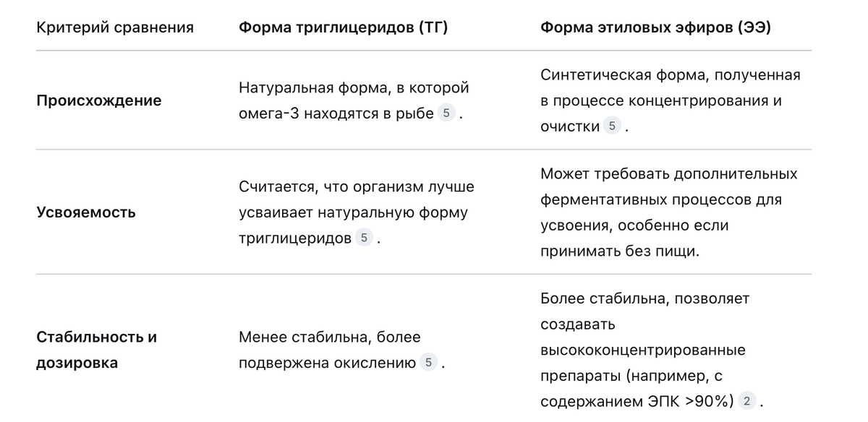The height and width of the screenshot is (422, 868).
Task: Click the 'Форма этиловых эфиров (ЭЭ)' header
Action: click(655, 27)
